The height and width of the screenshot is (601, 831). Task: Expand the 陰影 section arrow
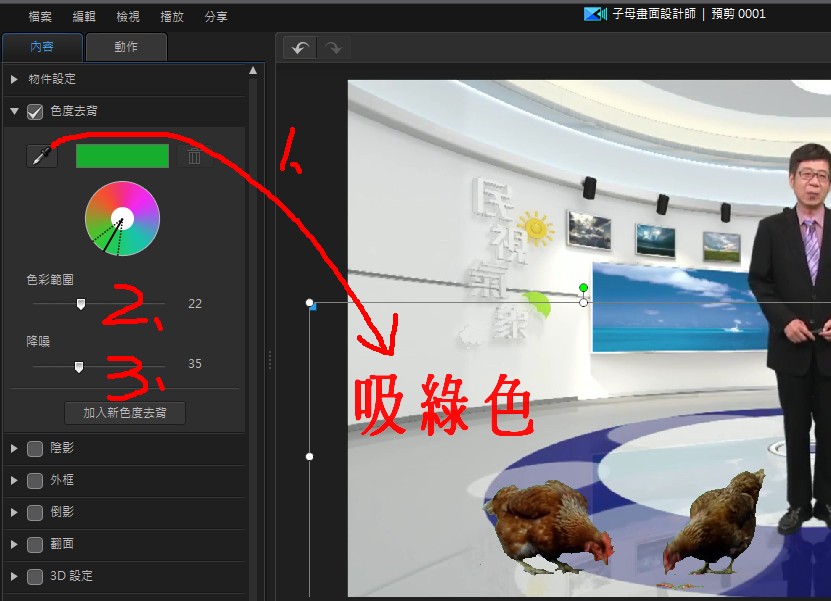pos(14,448)
